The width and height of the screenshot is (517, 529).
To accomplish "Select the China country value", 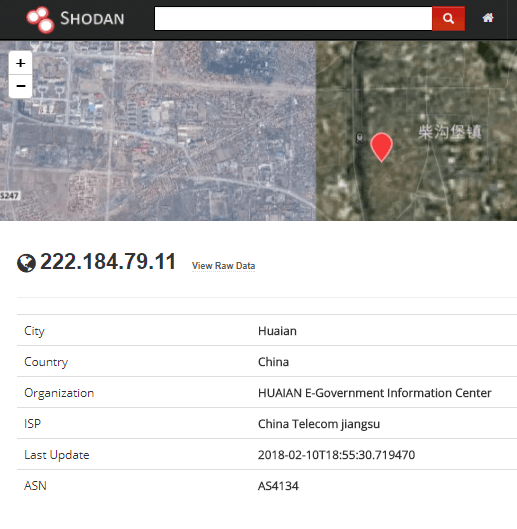I will click(273, 362).
